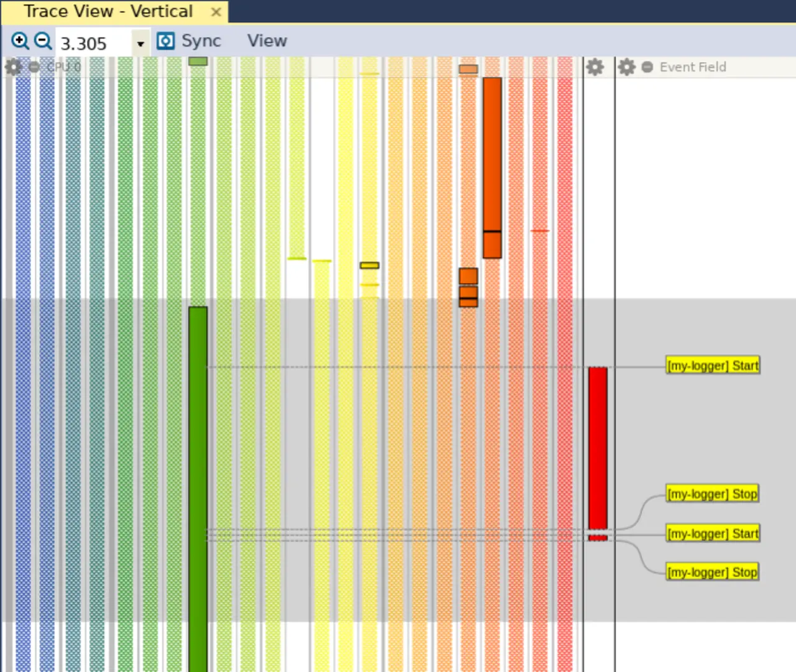
Task: Click the second [my-logger] Start event label
Action: click(x=713, y=533)
